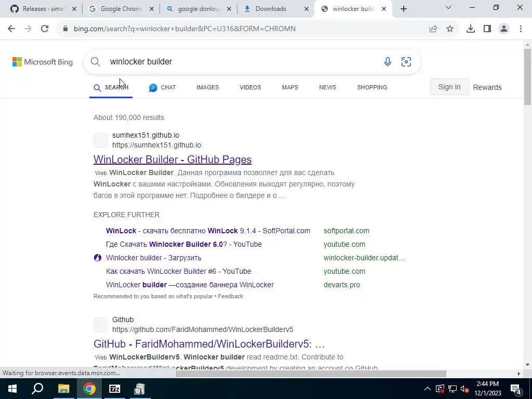Select the VIDEOS search tab

click(250, 87)
